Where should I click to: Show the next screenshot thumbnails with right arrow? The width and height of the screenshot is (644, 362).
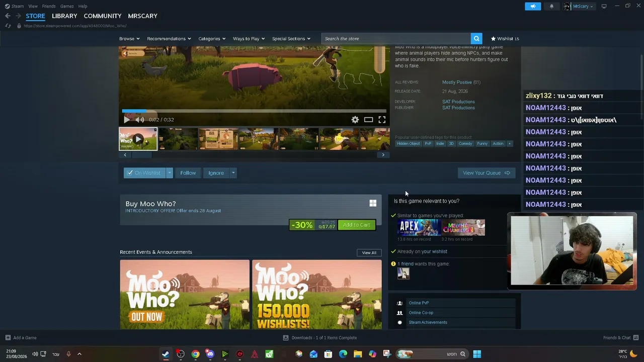(383, 155)
